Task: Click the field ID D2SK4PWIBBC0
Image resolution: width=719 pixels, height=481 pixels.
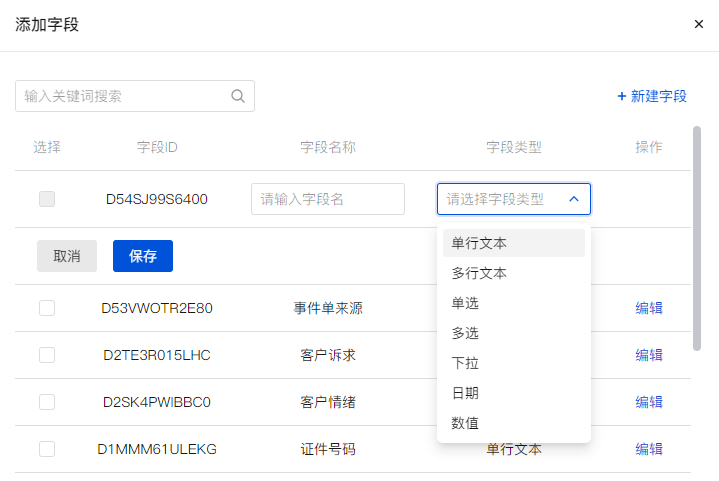Action: pos(157,402)
